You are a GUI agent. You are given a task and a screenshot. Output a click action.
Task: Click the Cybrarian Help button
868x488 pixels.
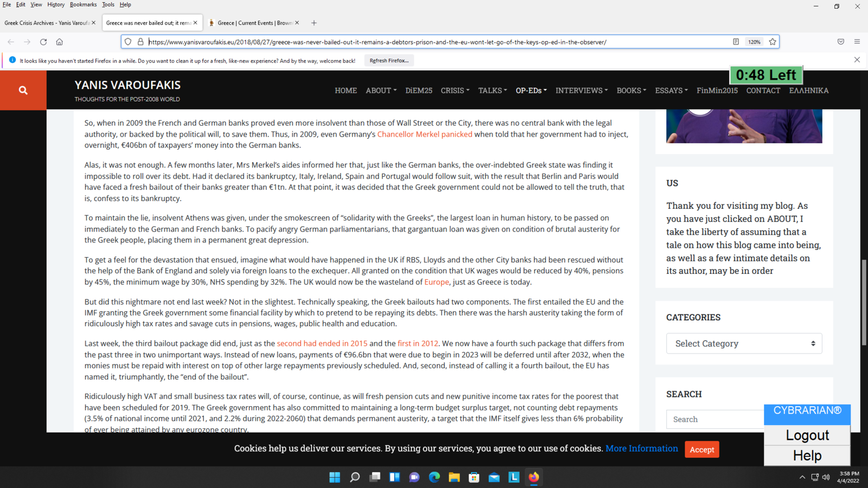coord(807,455)
